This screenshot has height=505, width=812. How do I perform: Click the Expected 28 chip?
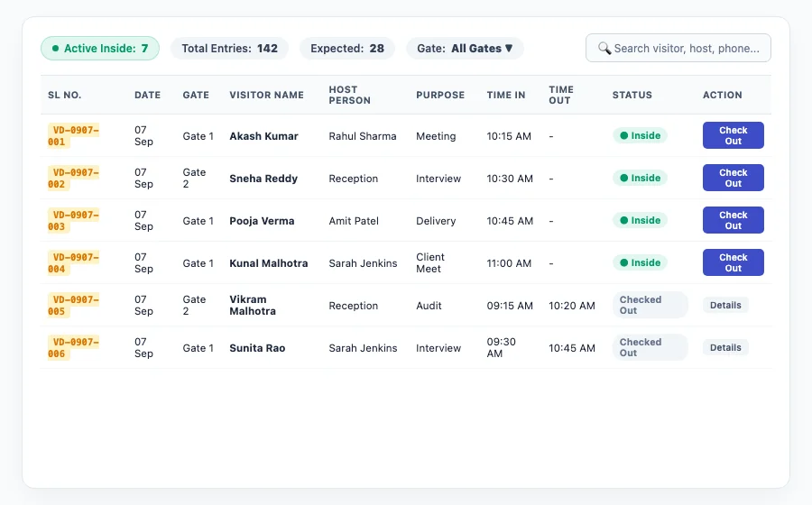[347, 48]
